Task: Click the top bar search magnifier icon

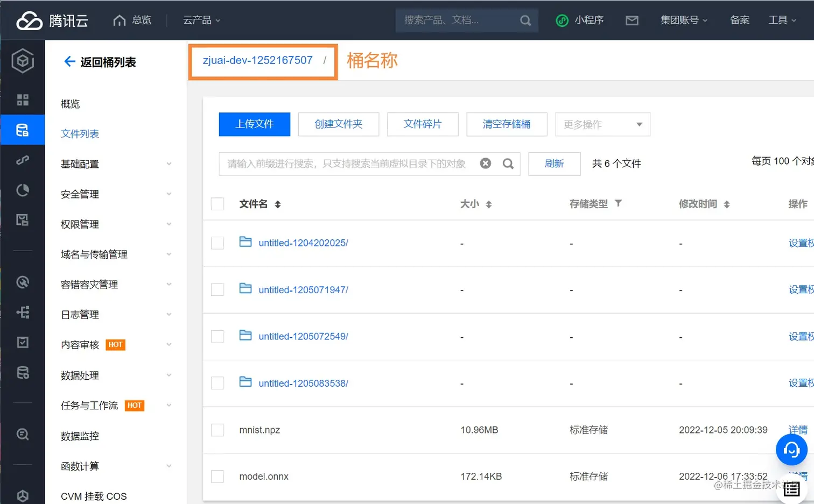Action: tap(525, 20)
